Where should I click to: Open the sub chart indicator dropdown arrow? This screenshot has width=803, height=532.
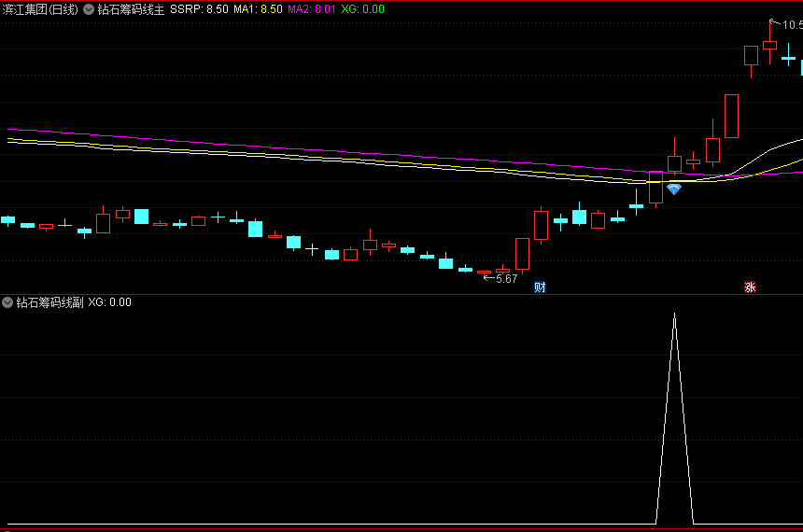[x=7, y=302]
